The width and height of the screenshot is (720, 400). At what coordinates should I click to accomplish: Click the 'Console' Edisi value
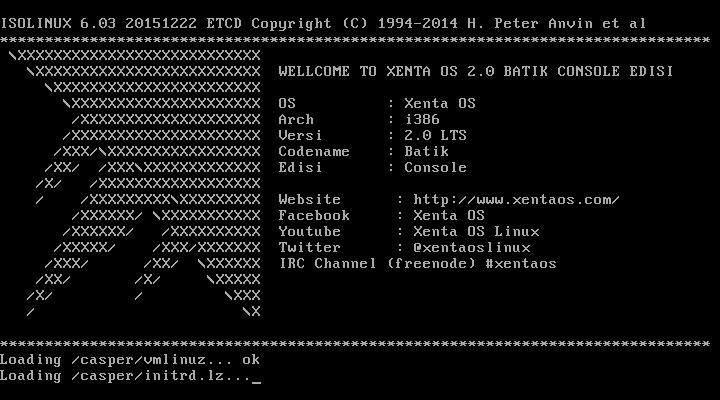click(435, 168)
